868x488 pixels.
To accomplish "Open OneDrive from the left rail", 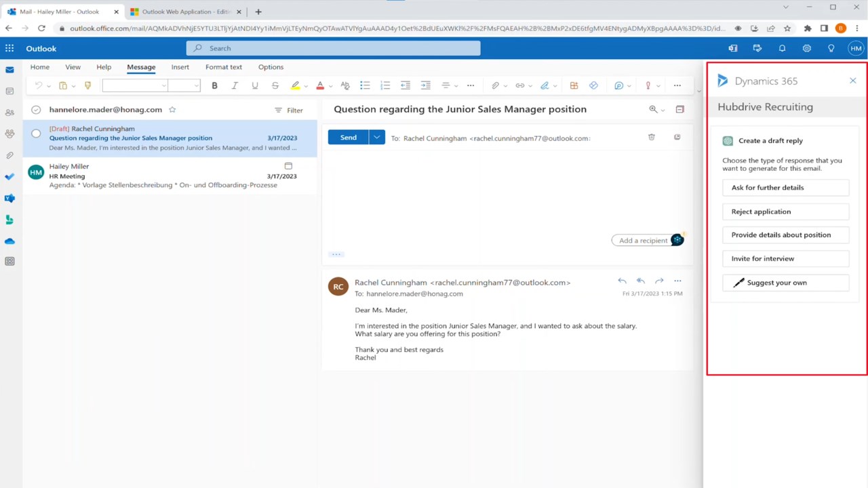I will point(9,241).
